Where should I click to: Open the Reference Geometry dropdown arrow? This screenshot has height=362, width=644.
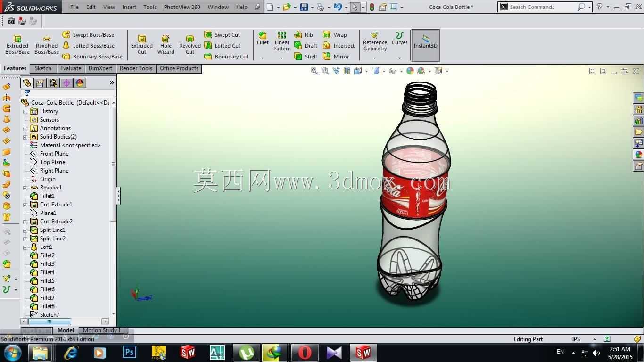coord(374,58)
